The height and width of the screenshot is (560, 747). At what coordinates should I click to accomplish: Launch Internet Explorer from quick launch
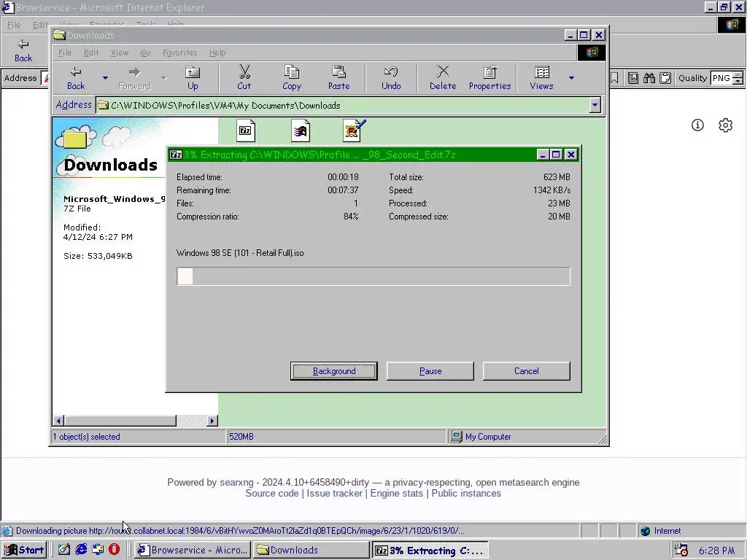81,550
